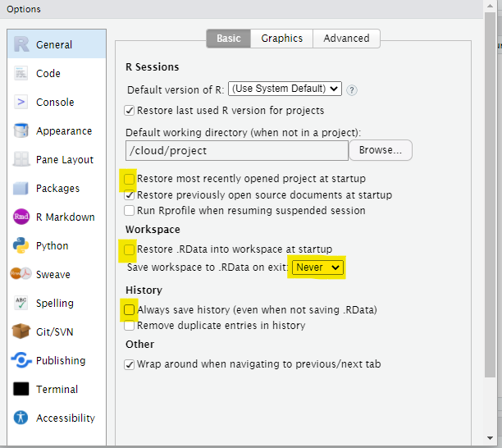
Task: Select the Code category icon
Action: tap(21, 73)
